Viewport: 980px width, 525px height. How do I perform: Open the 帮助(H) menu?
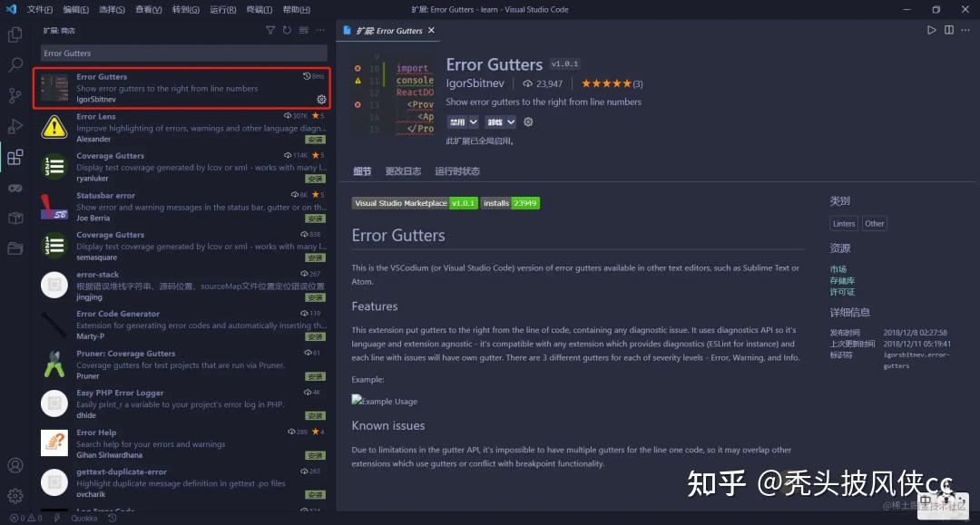point(296,9)
